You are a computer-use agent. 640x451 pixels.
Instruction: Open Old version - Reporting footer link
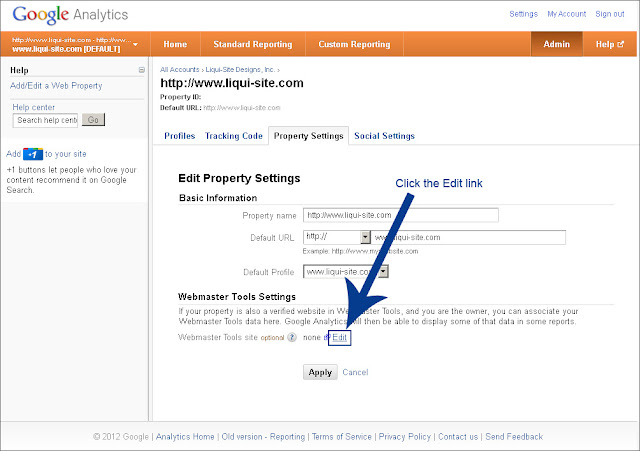point(263,437)
